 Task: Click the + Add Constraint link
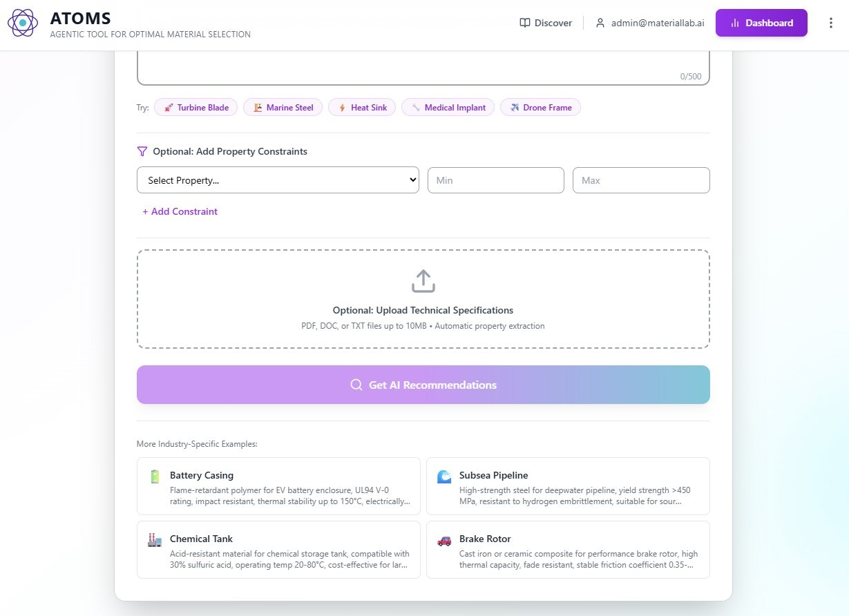click(180, 211)
